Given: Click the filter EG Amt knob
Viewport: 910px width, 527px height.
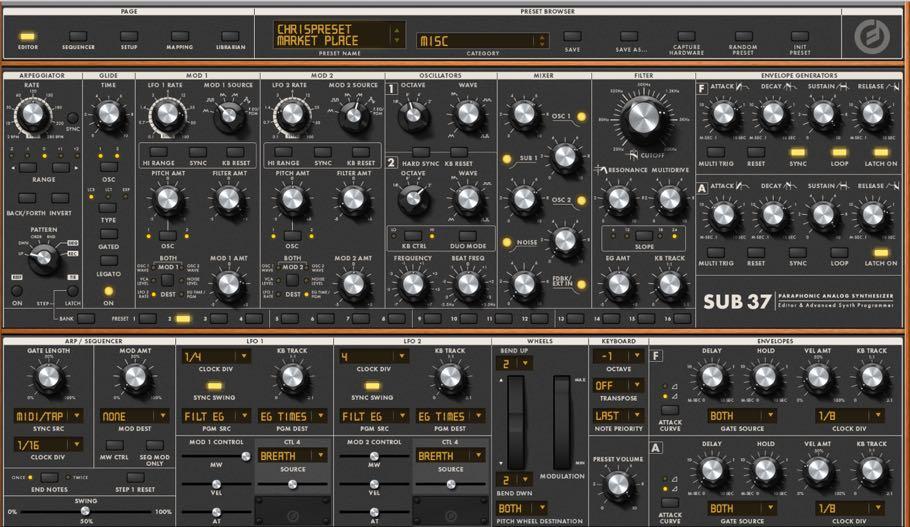Looking at the screenshot, I should (x=618, y=284).
